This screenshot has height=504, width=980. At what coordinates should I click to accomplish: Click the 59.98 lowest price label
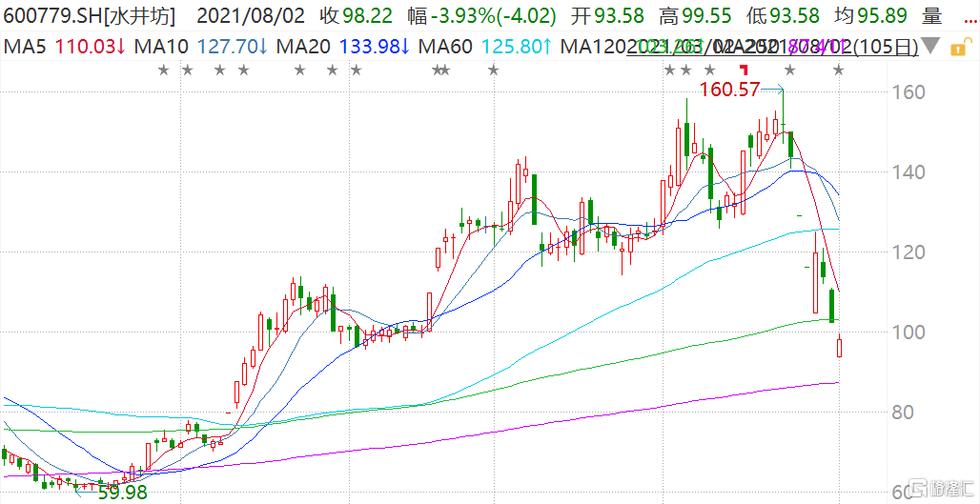click(122, 493)
